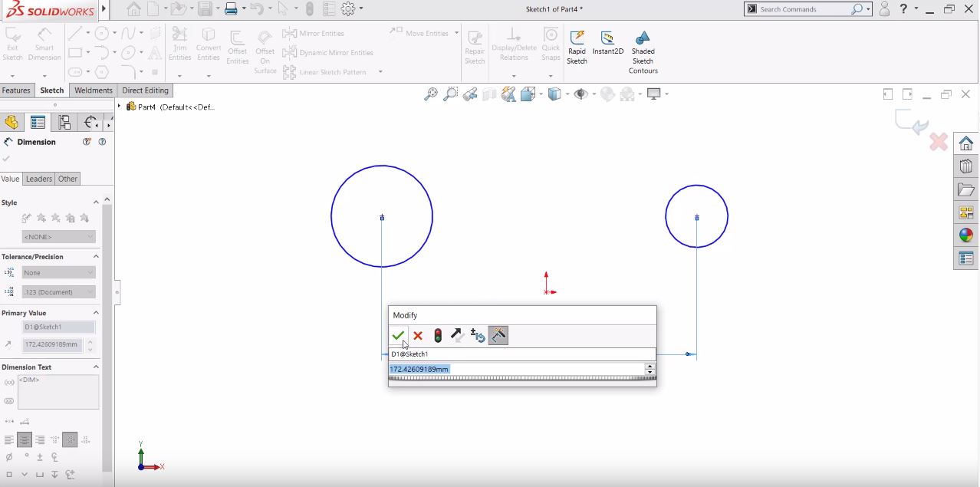
Task: Open the Leaders tab in Dimension panel
Action: click(x=38, y=179)
